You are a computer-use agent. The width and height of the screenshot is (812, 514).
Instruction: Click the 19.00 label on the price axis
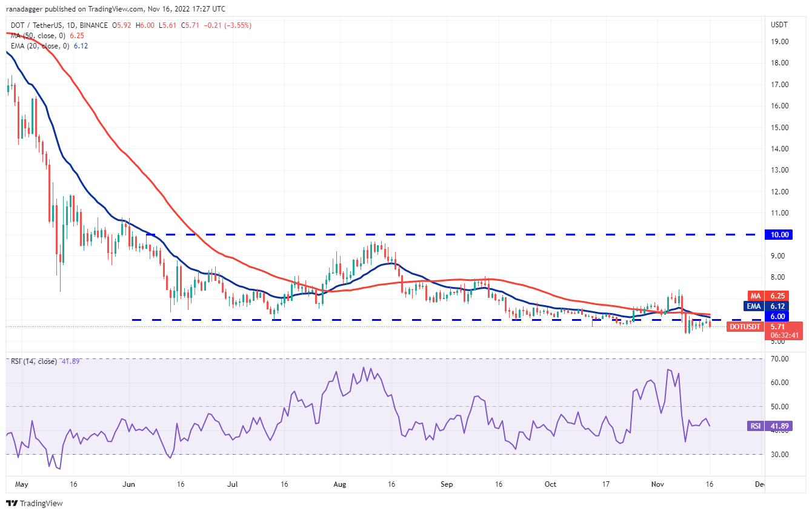click(780, 42)
